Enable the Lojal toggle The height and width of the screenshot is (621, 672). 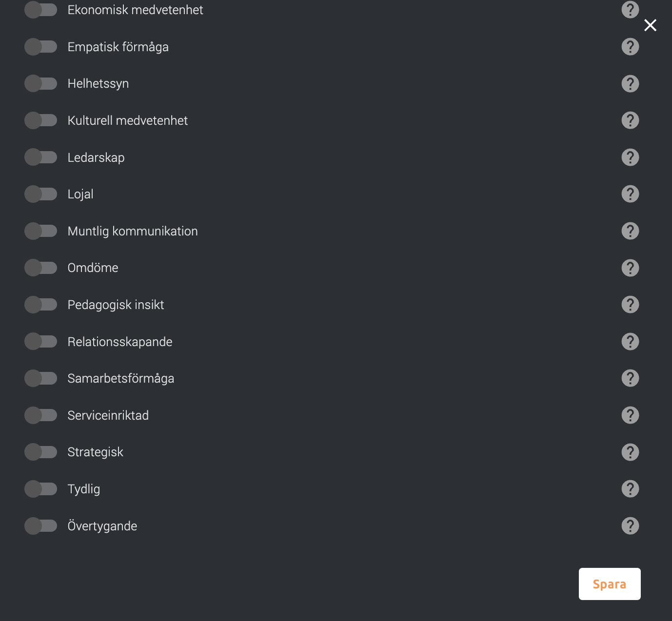[x=41, y=194]
